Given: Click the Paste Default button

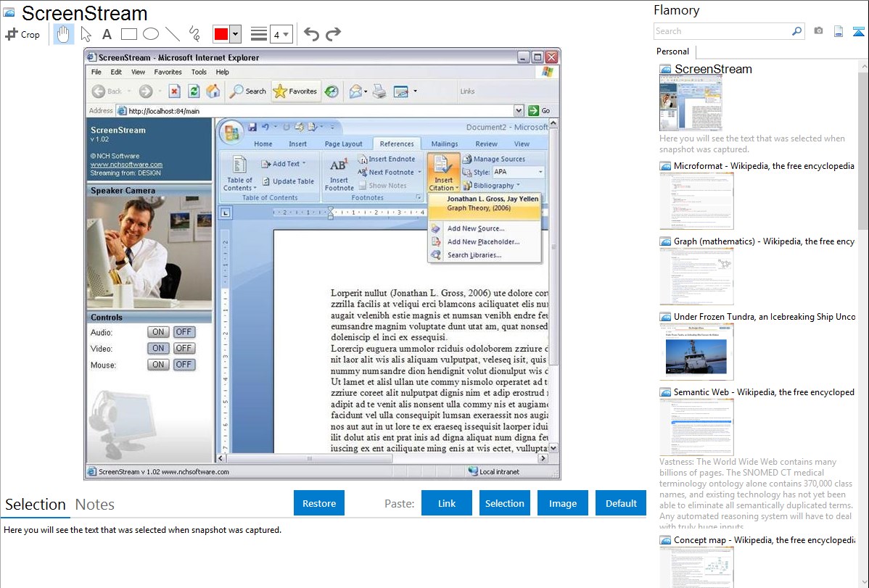Looking at the screenshot, I should [621, 503].
